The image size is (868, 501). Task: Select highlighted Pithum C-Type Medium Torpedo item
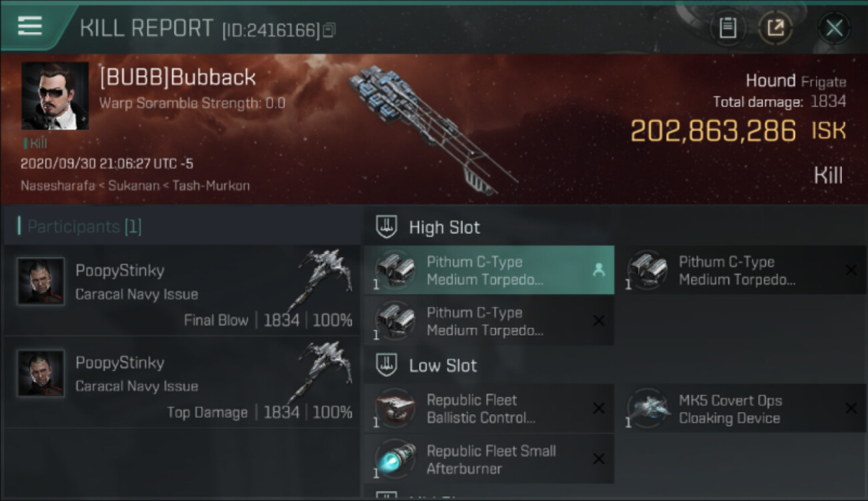(489, 270)
